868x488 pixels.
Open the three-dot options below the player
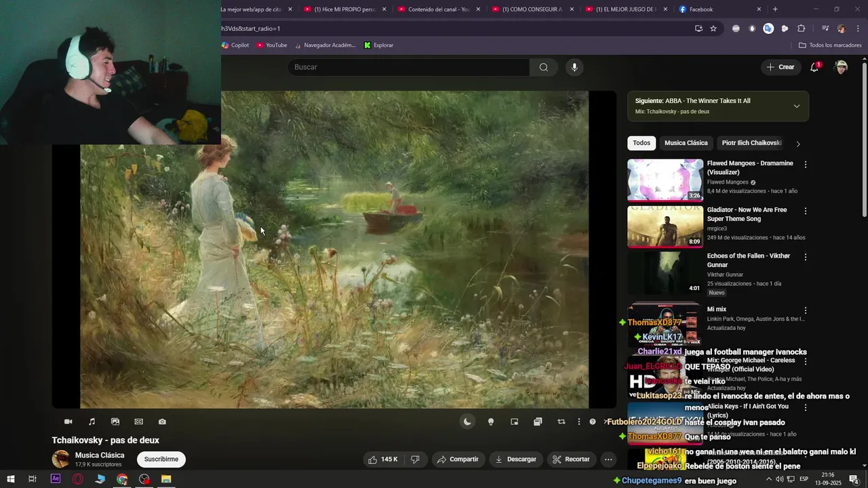[x=578, y=422]
